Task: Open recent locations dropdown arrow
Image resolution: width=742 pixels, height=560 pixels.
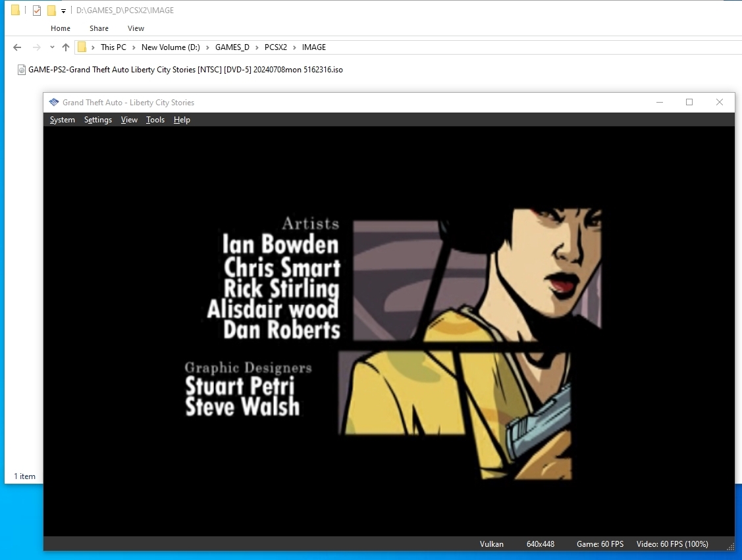Action: [x=52, y=47]
